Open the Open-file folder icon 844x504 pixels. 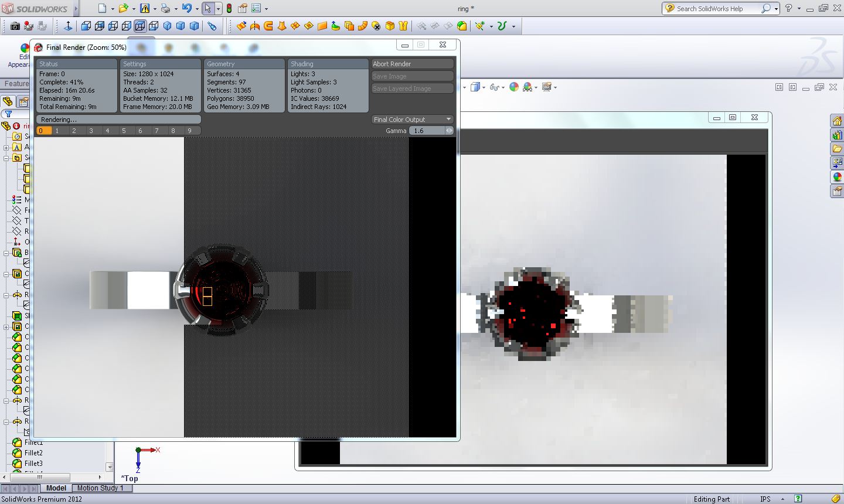(x=123, y=9)
